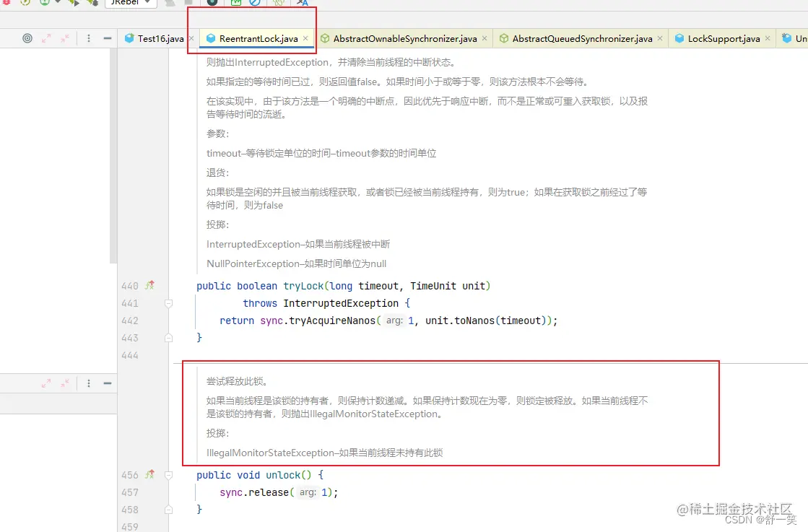Close the LockSupport.java tab
Image resolution: width=808 pixels, height=532 pixels.
point(768,39)
